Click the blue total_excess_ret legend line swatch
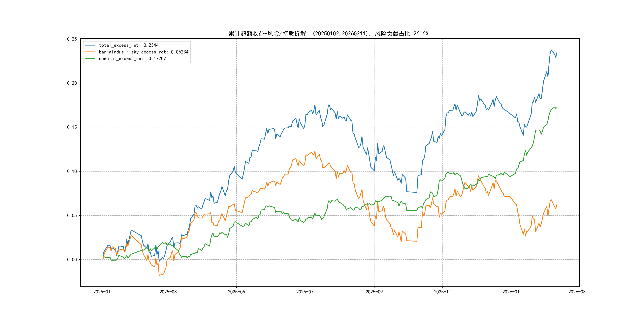 tap(90, 45)
